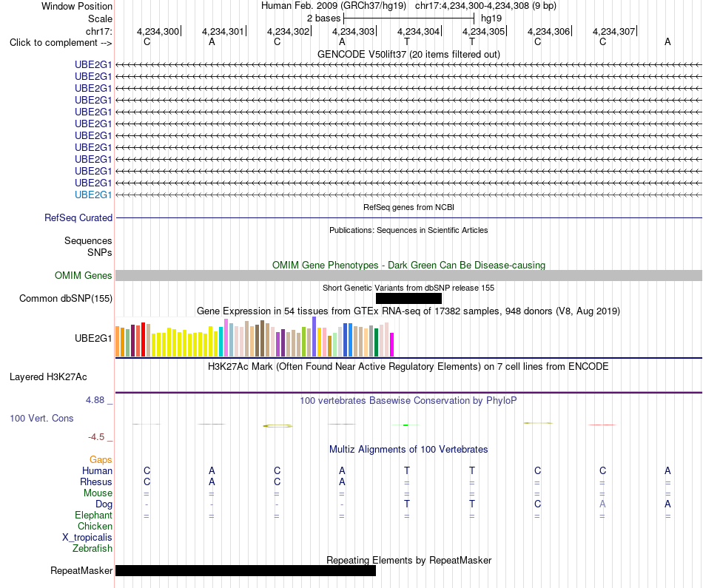Screen dimensions: 703x588
Task: Click the Layered H3K27Ac track label
Action: 48,377
